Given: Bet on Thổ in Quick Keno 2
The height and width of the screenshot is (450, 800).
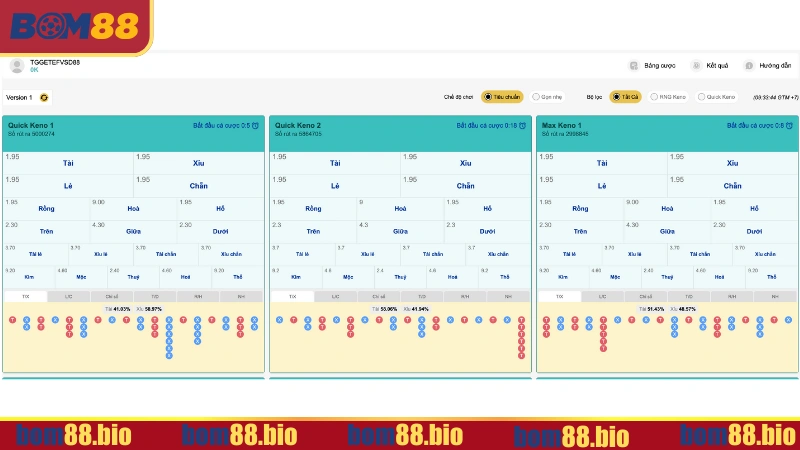Looking at the screenshot, I should (x=505, y=277).
